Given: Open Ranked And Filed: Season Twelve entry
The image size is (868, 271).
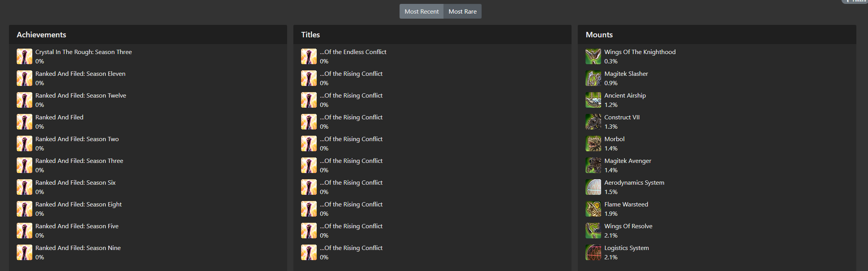Looking at the screenshot, I should [x=81, y=96].
